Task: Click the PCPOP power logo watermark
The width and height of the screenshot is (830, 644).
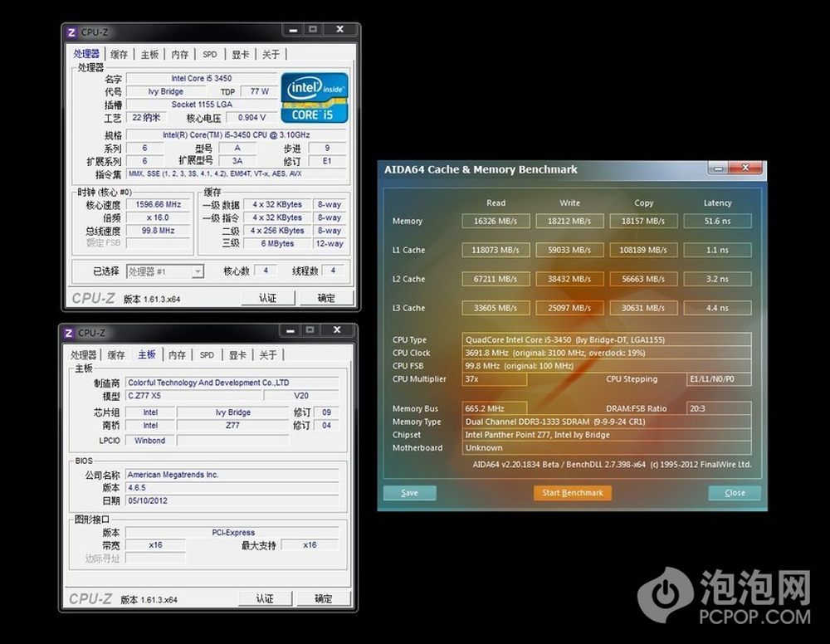Action: pos(666,595)
